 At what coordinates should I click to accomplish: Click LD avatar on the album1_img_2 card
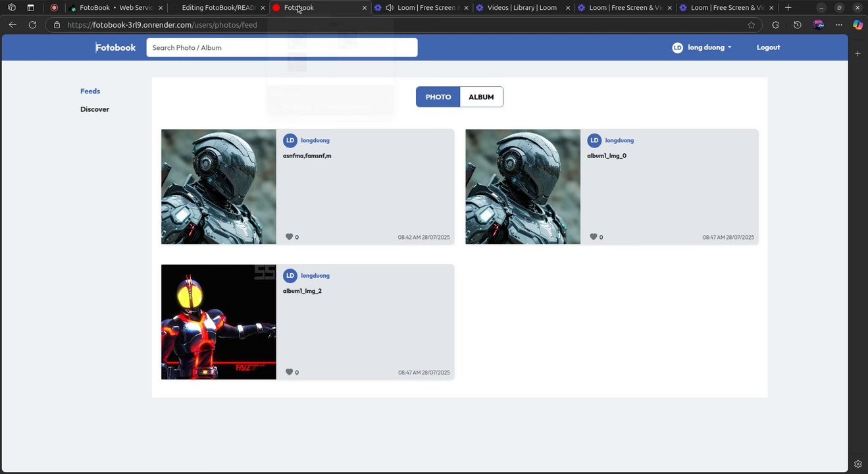[290, 275]
